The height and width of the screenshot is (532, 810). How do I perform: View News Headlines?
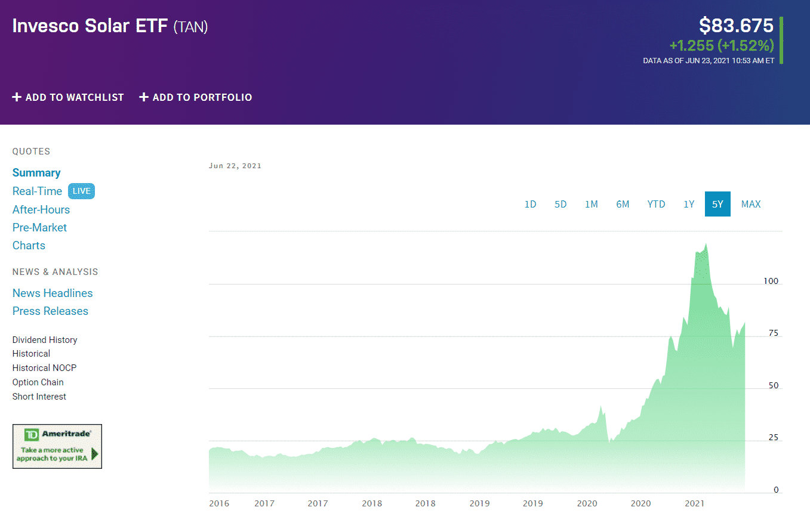pyautogui.click(x=53, y=293)
